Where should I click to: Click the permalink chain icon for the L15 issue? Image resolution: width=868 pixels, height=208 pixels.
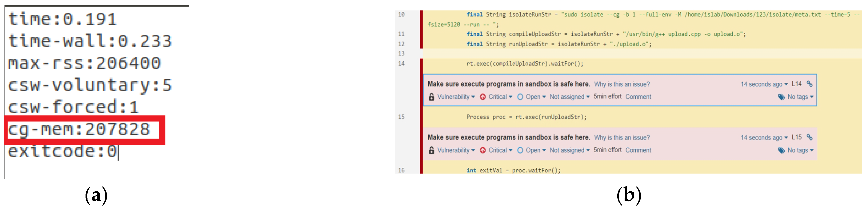[x=809, y=137]
